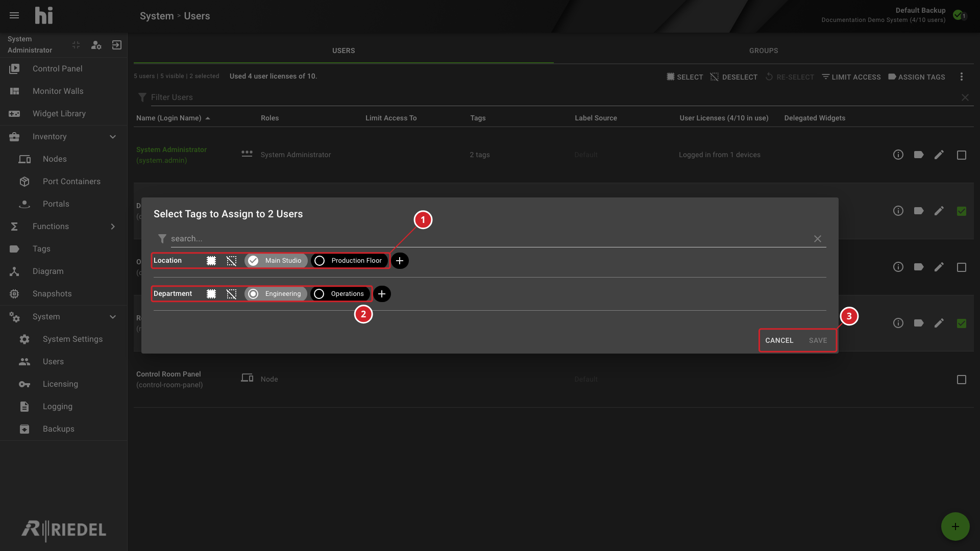
Task: Deselect all tags in Location row
Action: pyautogui.click(x=232, y=261)
